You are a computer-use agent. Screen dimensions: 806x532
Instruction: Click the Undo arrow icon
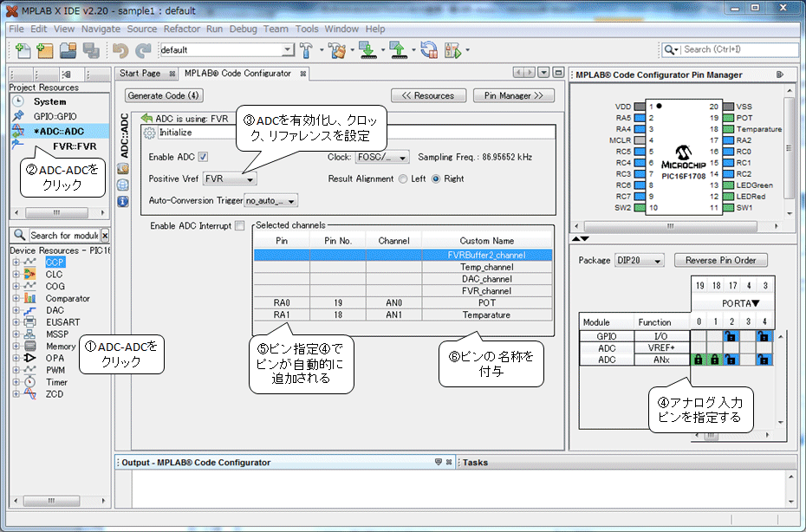click(x=120, y=50)
